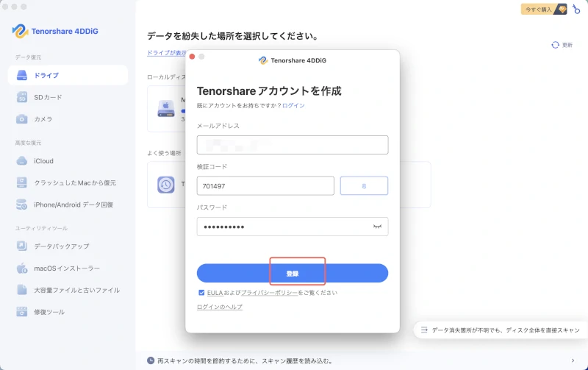Screen dimensions: 588x370
Task: Click the clock icon in scan history bar
Action: tap(151, 360)
